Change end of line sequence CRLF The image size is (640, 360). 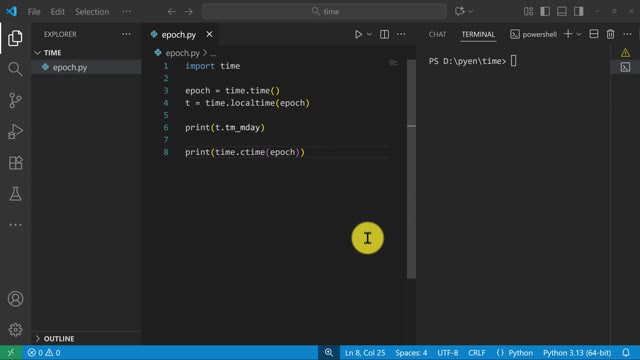coord(476,353)
